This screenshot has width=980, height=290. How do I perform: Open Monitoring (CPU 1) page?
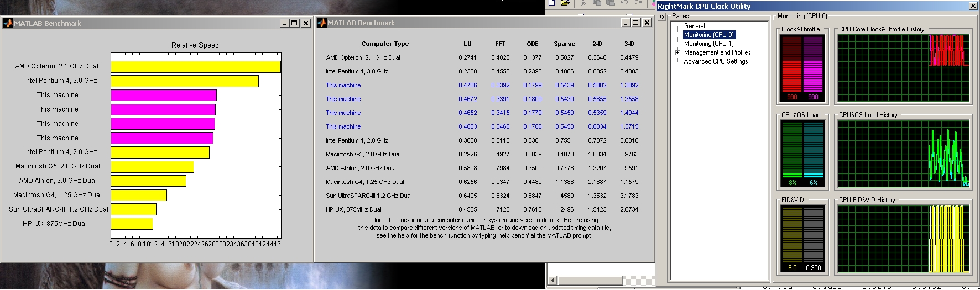tap(709, 44)
